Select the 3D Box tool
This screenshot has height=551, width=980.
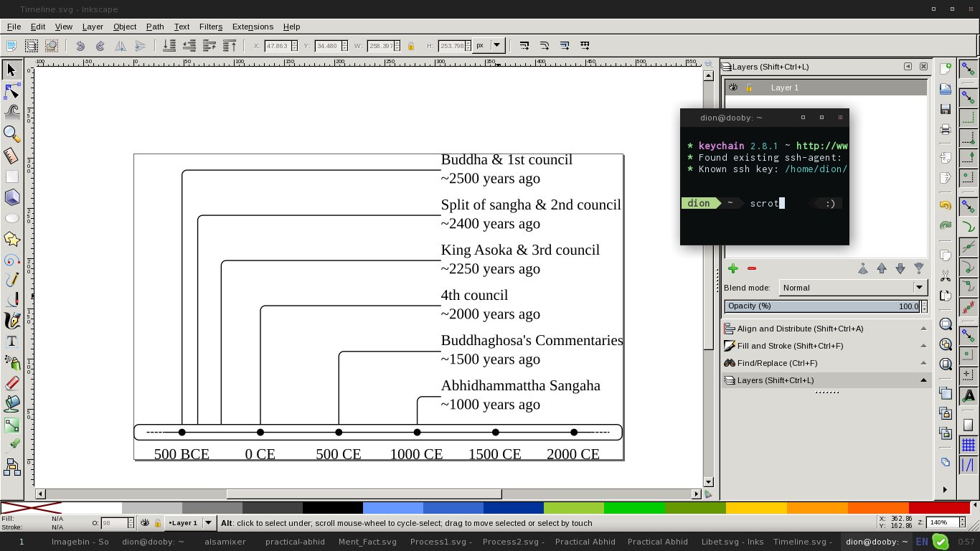point(11,197)
